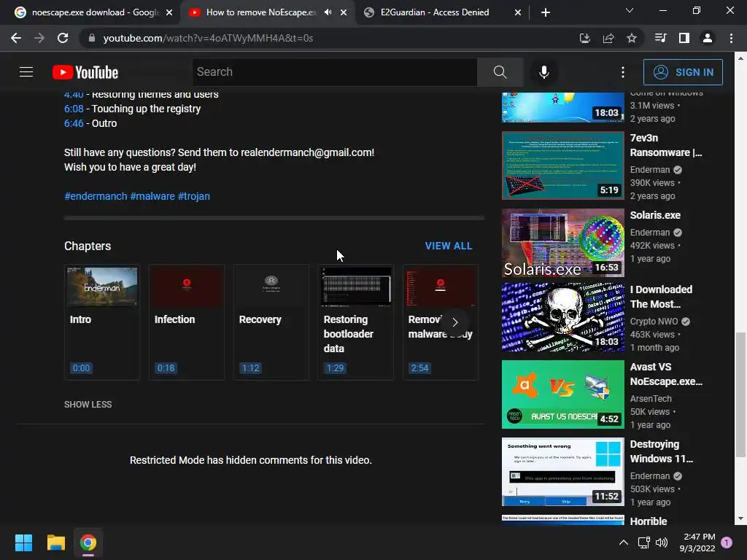
Task: Click the #trojan hashtag
Action: 194,196
